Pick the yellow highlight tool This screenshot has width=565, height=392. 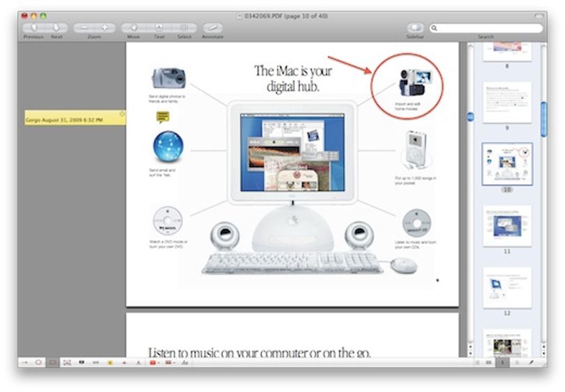pyautogui.click(x=110, y=363)
